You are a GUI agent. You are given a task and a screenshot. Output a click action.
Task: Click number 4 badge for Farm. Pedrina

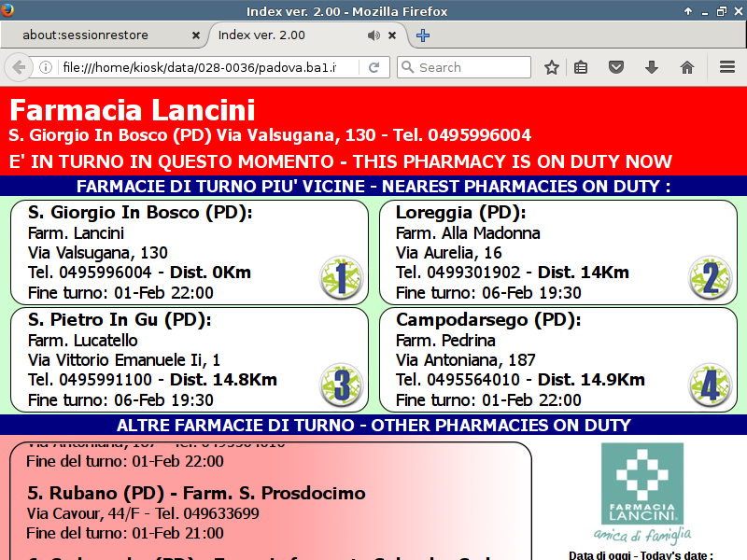710,386
